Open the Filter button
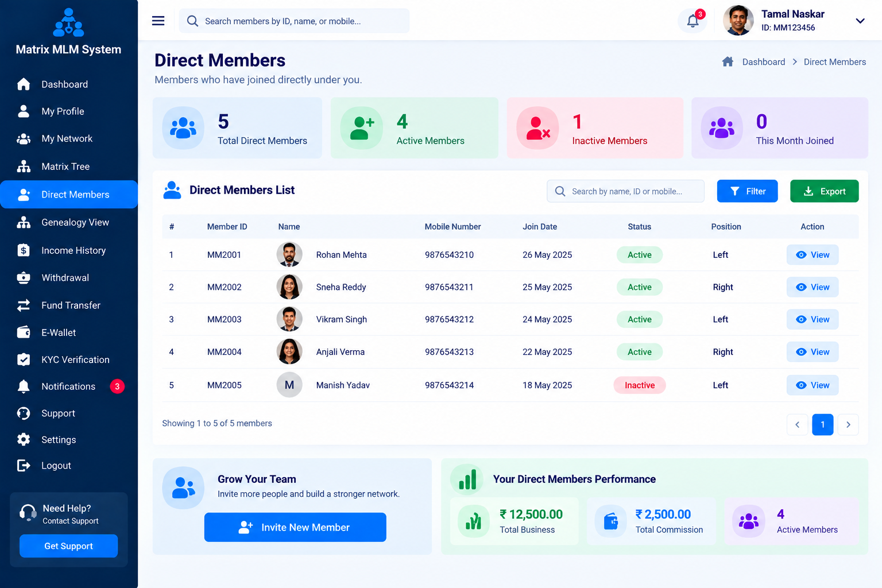The height and width of the screenshot is (588, 882). coord(747,191)
